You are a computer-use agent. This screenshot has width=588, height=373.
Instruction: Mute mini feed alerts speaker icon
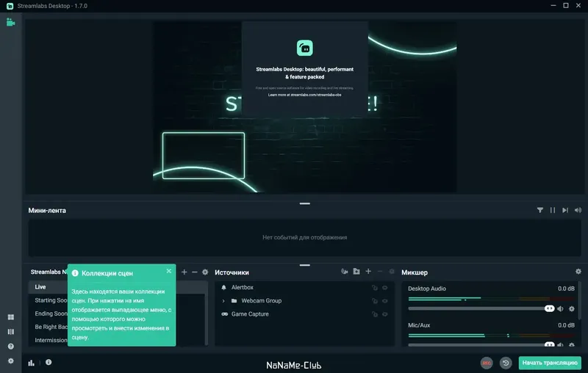[578, 210]
